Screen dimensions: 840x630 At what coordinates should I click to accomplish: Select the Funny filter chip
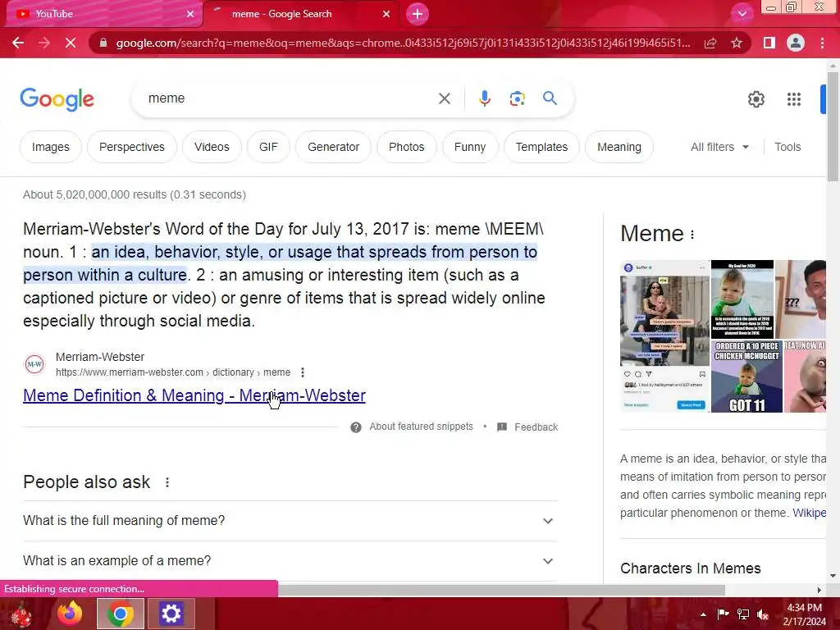click(x=470, y=147)
